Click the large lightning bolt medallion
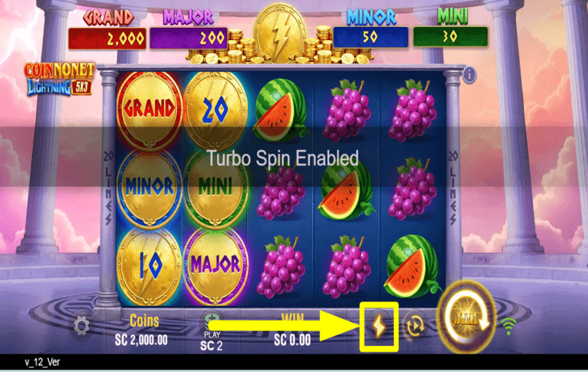The width and height of the screenshot is (588, 372). click(x=280, y=33)
